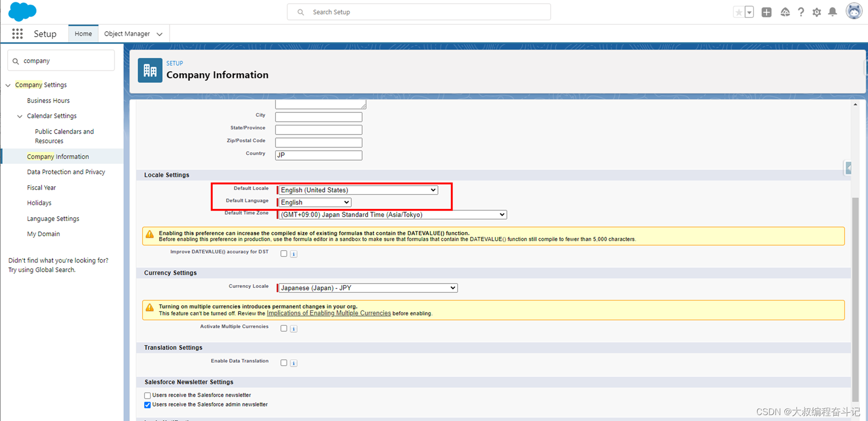Click the warning icon in multiple currencies notice
The image size is (868, 421).
point(150,308)
